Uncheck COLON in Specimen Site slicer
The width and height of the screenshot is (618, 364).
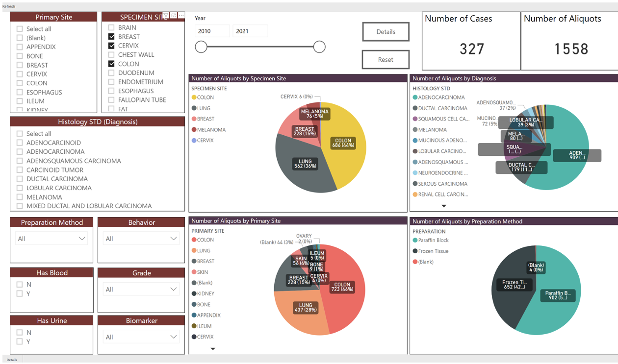pyautogui.click(x=111, y=64)
